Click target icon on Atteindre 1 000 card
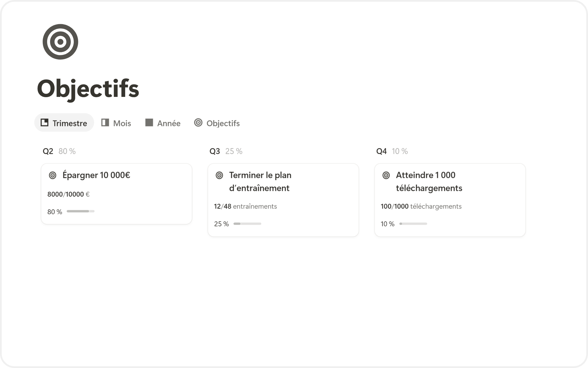 (x=386, y=175)
